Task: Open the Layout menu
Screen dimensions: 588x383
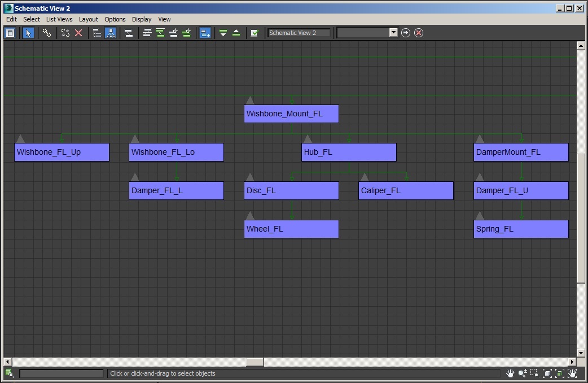Action: pos(89,19)
